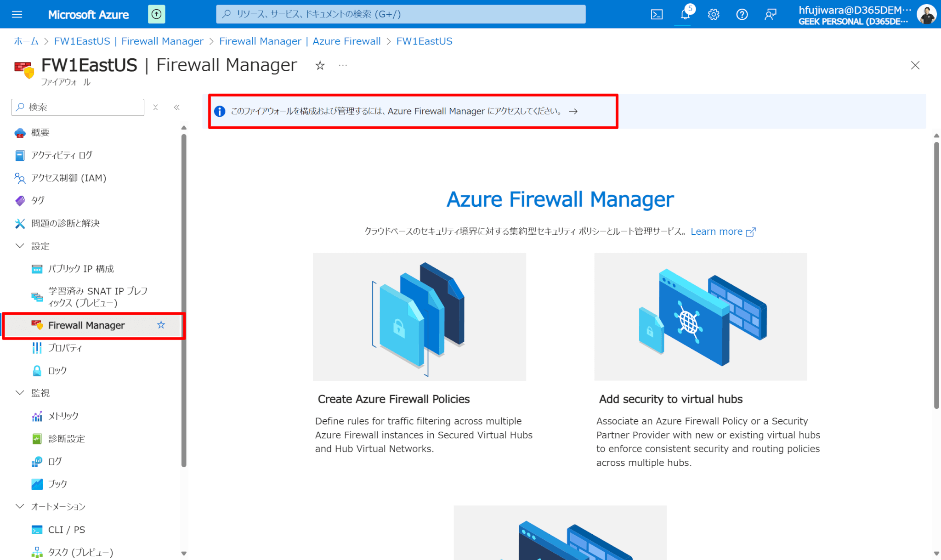Navigate to ホーム via the breadcrumb
Screen dimensions: 941x560
(26, 41)
